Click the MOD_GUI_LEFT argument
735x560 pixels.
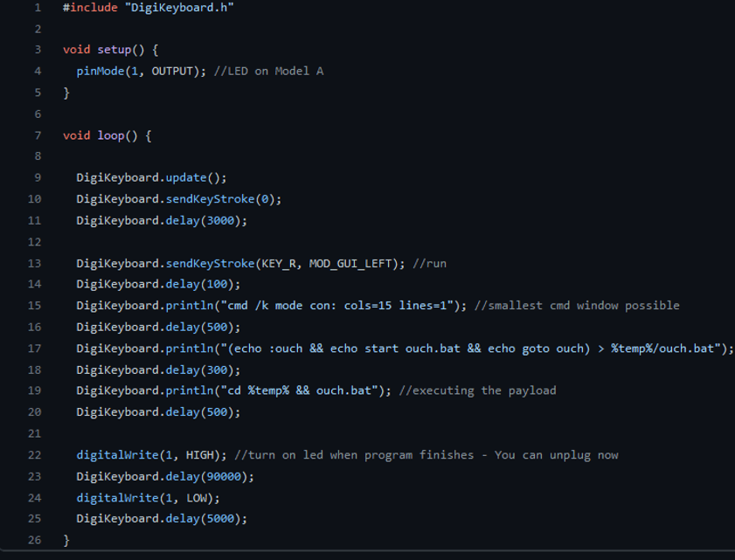[x=350, y=263]
